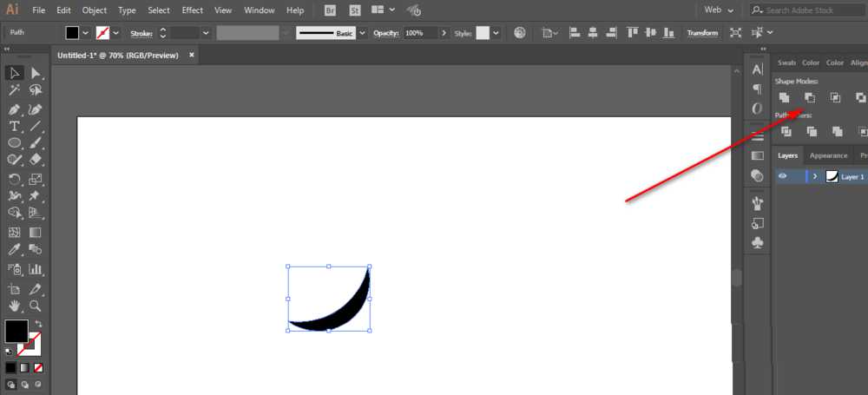Click Unite shape mode icon
Screen dimensions: 868x395
coord(784,98)
